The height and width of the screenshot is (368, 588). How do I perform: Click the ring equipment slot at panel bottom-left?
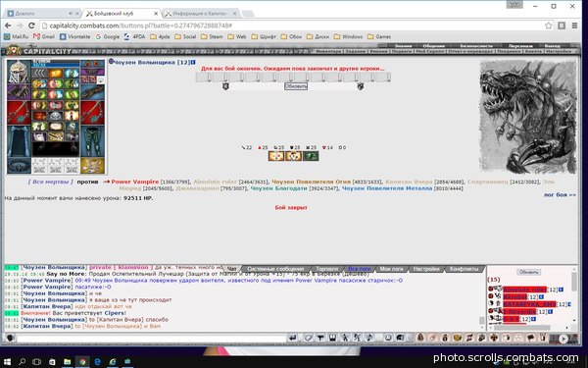19,166
